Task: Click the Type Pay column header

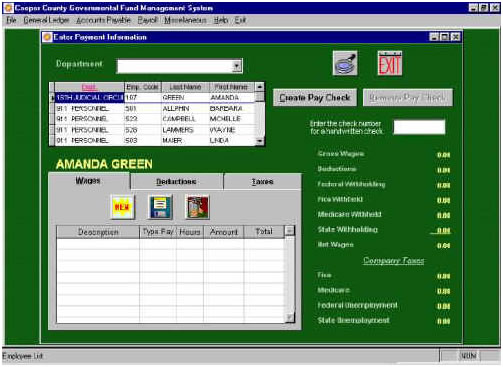Action: pos(158,232)
